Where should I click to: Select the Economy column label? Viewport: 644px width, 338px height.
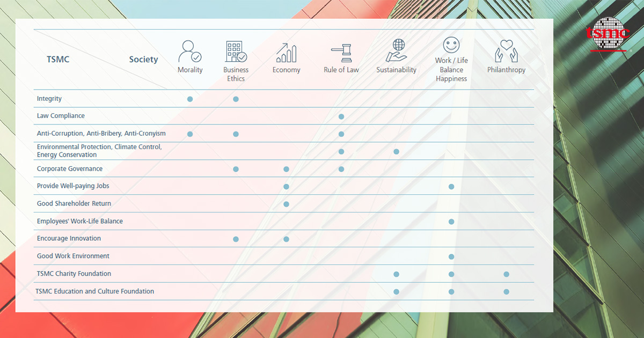287,70
